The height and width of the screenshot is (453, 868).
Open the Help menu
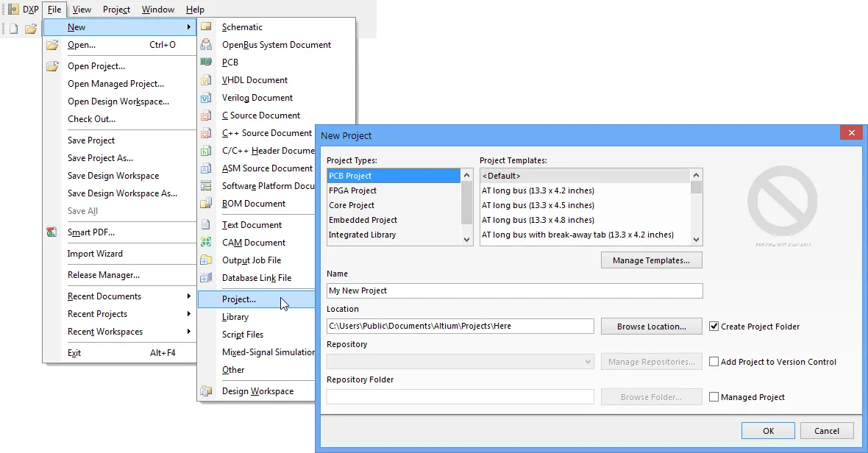coord(195,10)
